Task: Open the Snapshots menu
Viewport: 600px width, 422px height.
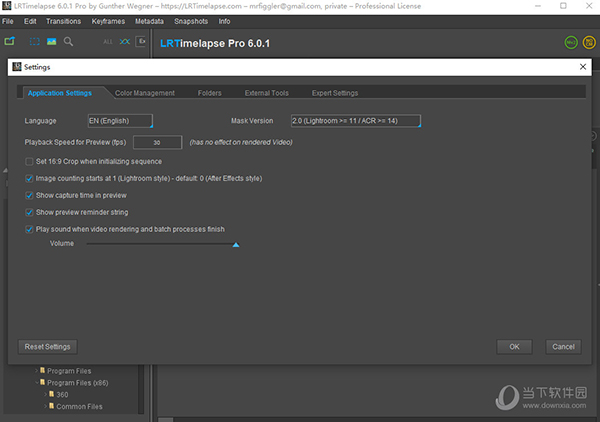Action: tap(191, 21)
